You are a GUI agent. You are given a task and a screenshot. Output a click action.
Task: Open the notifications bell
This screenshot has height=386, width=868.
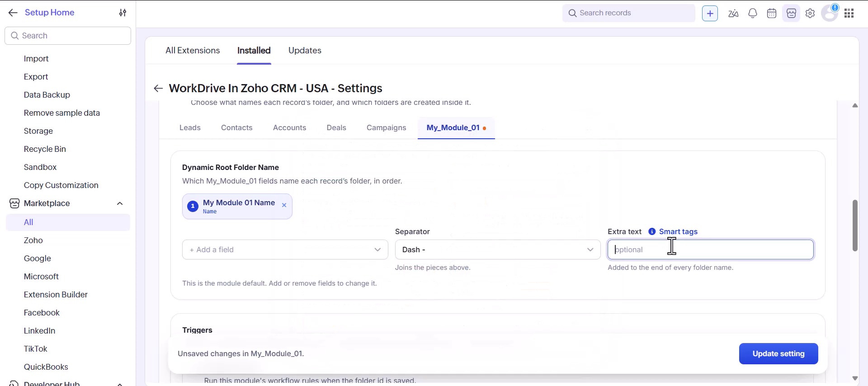pos(753,13)
